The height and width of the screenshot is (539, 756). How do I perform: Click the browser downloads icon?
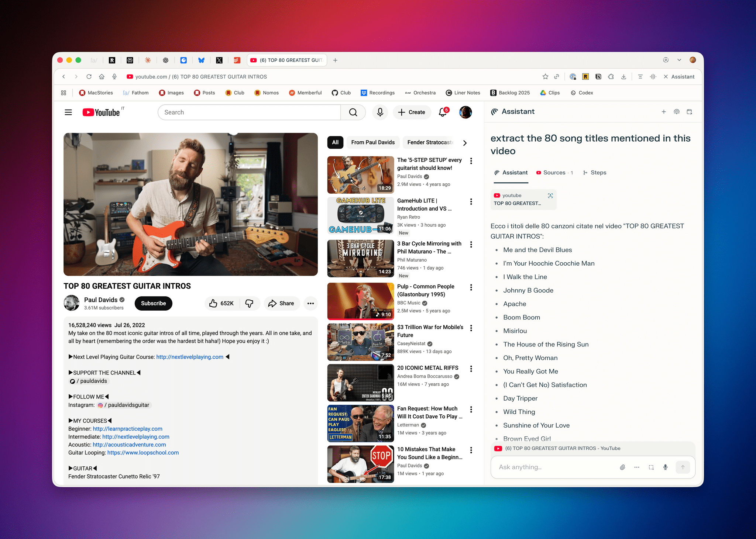tap(623, 77)
